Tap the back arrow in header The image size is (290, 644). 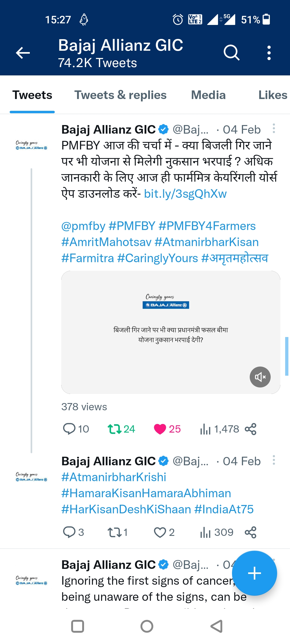click(23, 53)
